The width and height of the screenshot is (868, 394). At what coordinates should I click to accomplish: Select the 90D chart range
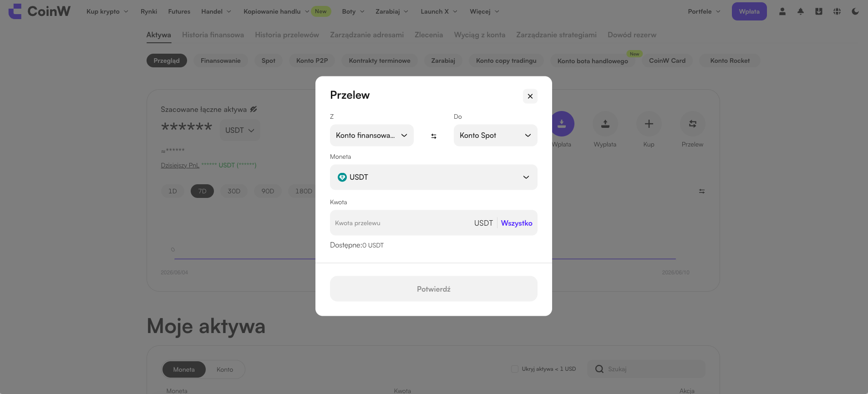click(x=268, y=191)
